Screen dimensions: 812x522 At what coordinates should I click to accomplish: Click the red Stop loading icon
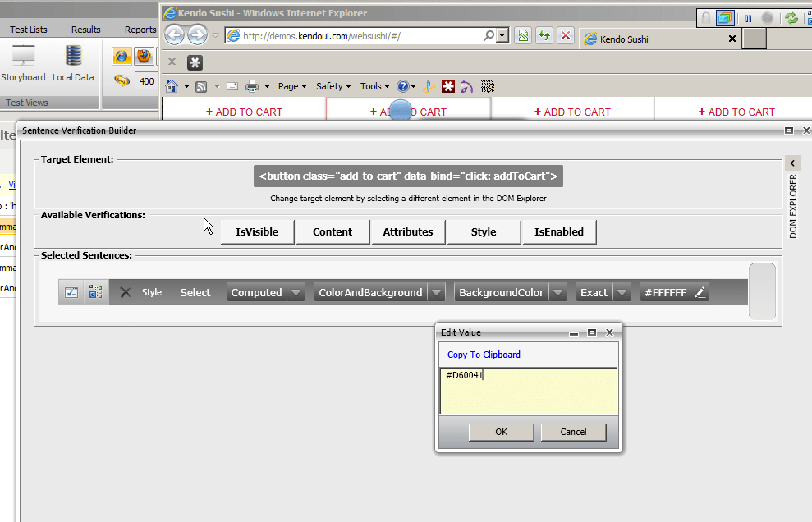tap(566, 35)
